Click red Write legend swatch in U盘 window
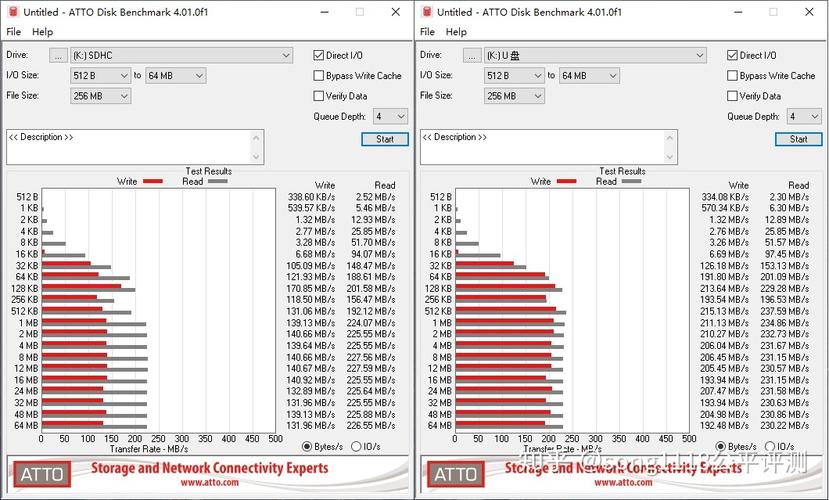The width and height of the screenshot is (829, 500). (566, 181)
